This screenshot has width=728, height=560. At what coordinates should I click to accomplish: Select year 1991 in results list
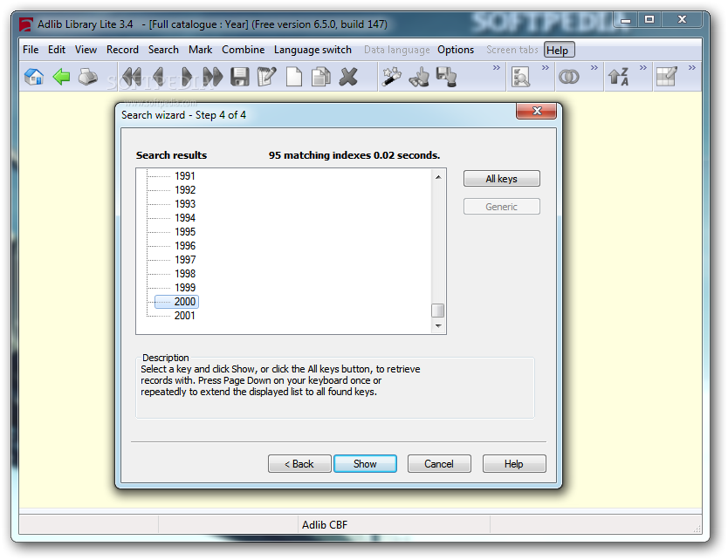click(185, 176)
